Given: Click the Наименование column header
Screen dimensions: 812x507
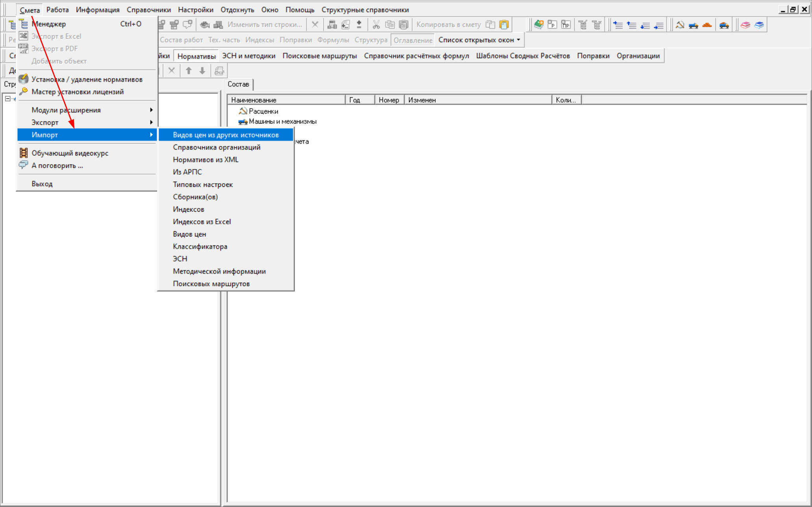Looking at the screenshot, I should point(287,100).
